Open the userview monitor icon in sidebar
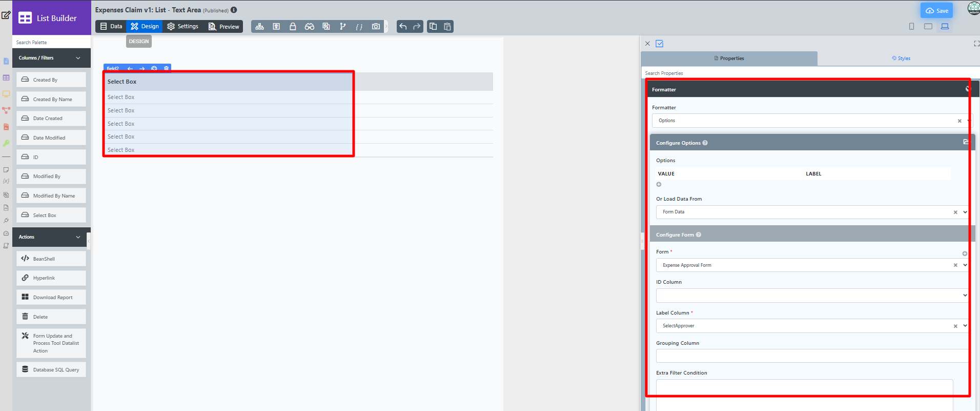Viewport: 980px width, 411px height. [x=6, y=94]
